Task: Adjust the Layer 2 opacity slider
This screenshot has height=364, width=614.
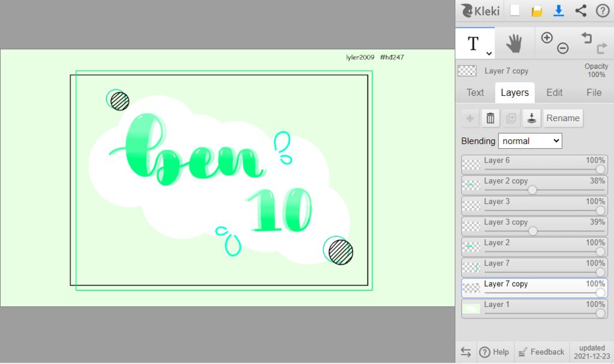Action: point(544,251)
